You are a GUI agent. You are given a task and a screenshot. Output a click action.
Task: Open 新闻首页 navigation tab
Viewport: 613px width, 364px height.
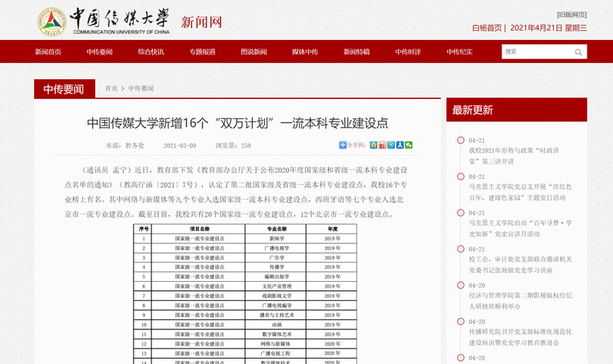pyautogui.click(x=48, y=51)
